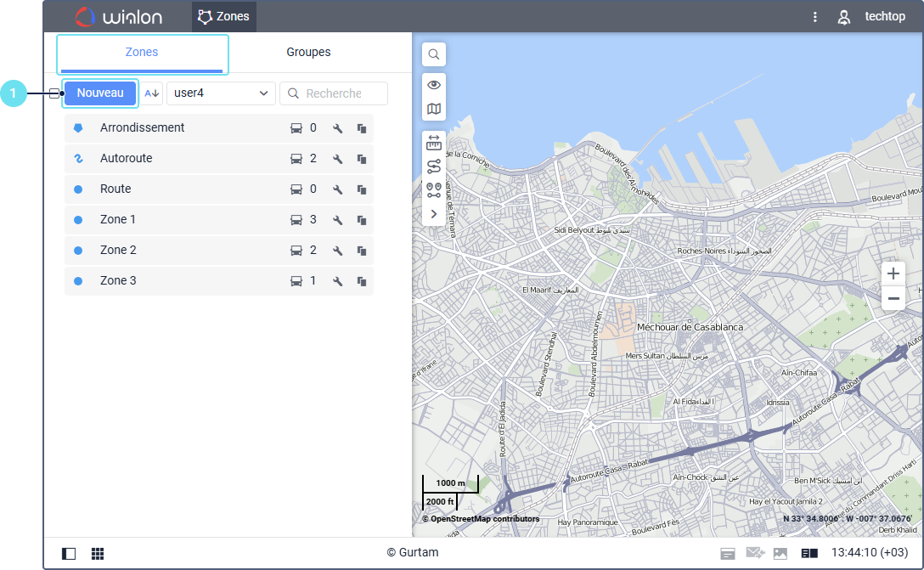
Task: Toggle visible layers eye icon on map
Action: pyautogui.click(x=434, y=85)
